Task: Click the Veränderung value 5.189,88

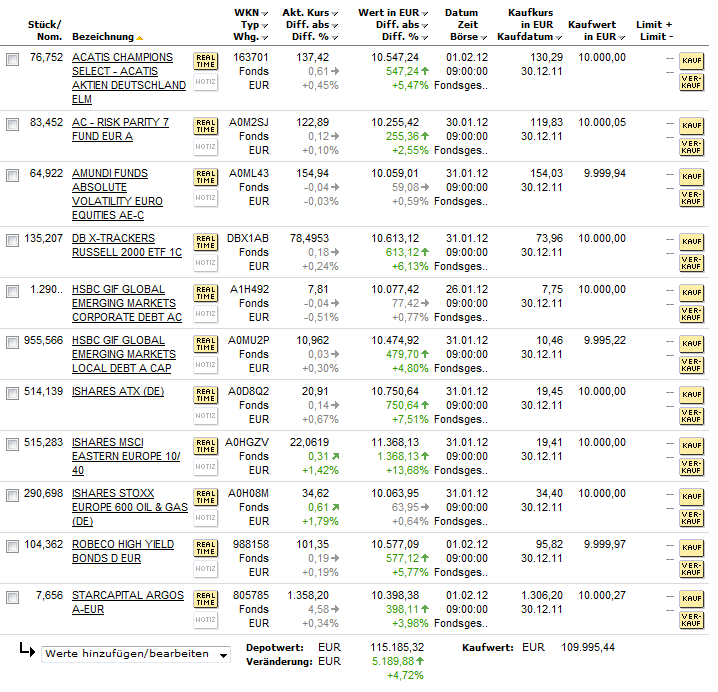Action: coord(393,662)
